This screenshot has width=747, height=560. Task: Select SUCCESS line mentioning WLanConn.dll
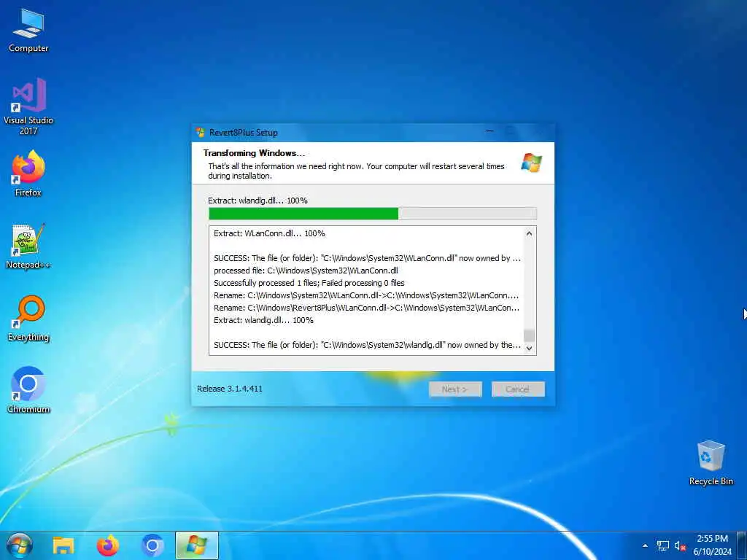click(x=368, y=258)
